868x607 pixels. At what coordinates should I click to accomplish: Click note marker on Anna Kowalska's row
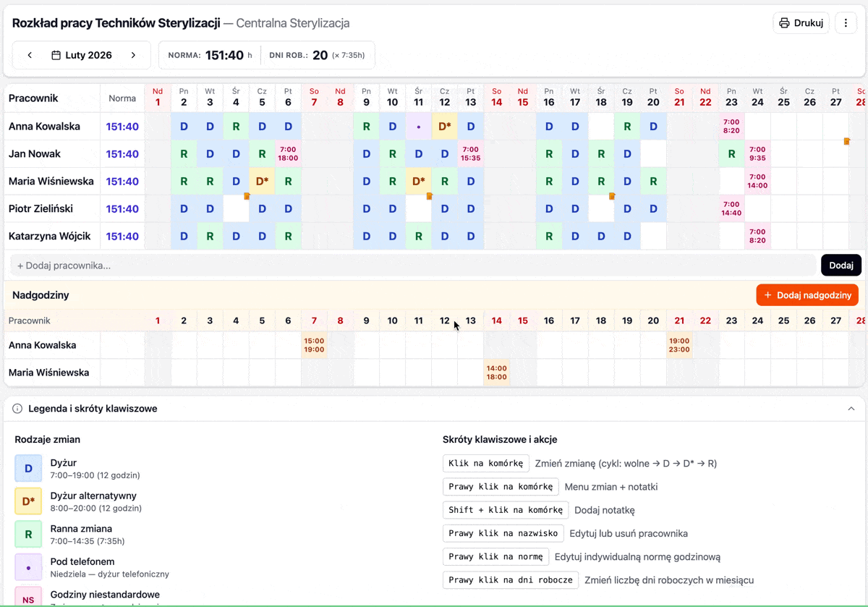(x=846, y=141)
